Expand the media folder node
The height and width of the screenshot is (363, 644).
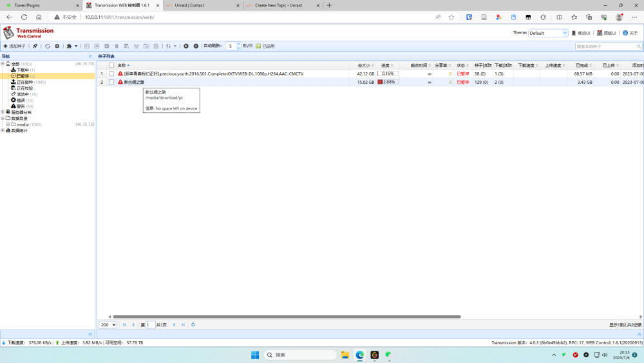(x=8, y=124)
